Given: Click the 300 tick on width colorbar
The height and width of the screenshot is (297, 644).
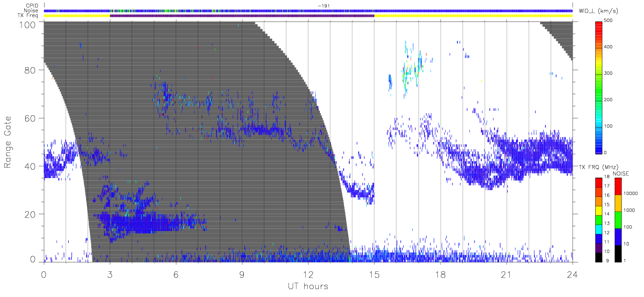Looking at the screenshot, I should click(608, 73).
